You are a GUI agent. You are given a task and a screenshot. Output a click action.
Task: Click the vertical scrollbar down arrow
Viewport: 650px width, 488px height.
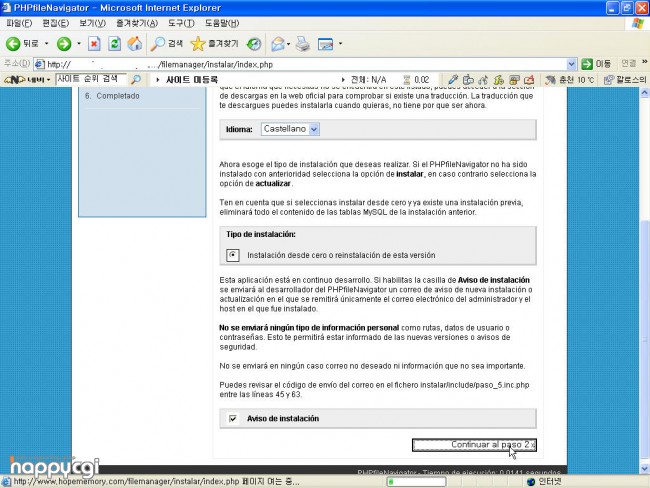[x=645, y=469]
